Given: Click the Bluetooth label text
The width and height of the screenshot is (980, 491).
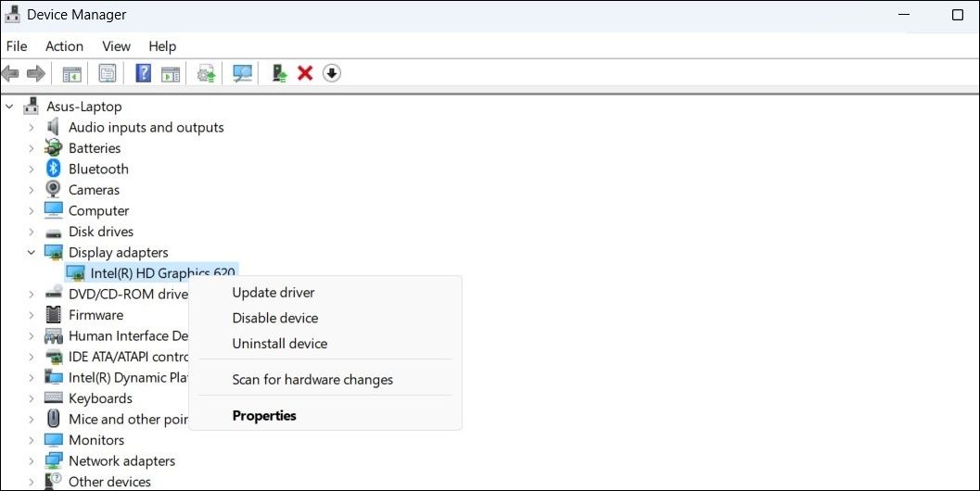Looking at the screenshot, I should [99, 170].
